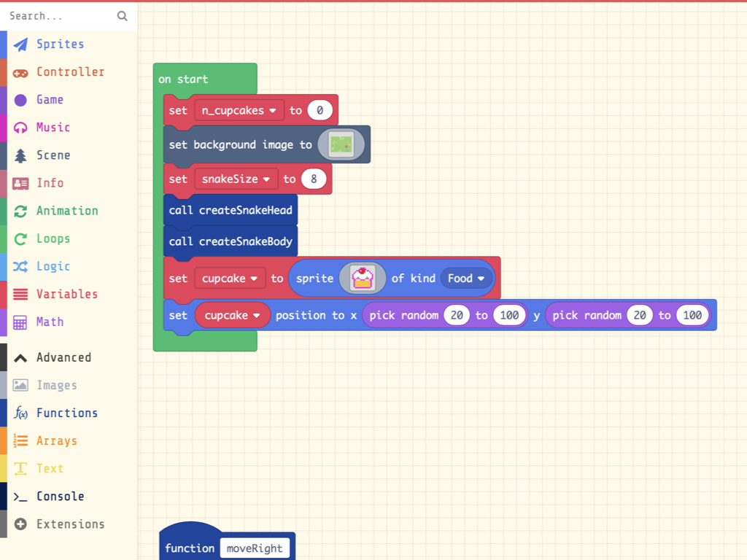
Task: Open the cupcake sprite image thumbnail
Action: (362, 278)
